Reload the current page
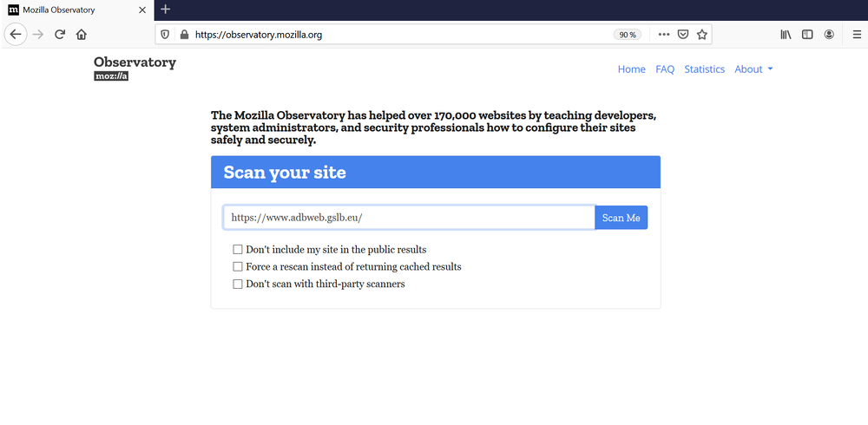 pos(60,35)
